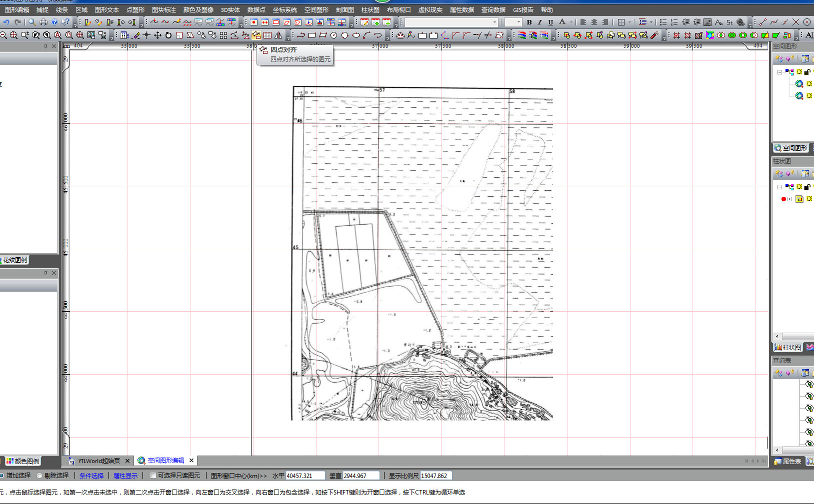The image size is (814, 504).
Task: Click the Underline formatting button
Action: point(550,22)
